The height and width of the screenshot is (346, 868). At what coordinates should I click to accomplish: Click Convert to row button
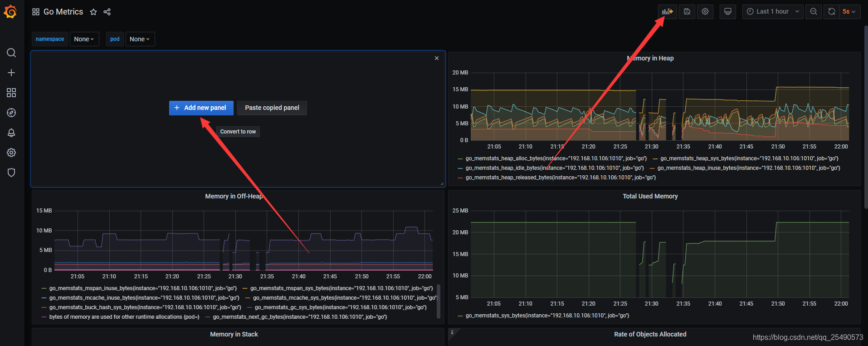tap(238, 132)
